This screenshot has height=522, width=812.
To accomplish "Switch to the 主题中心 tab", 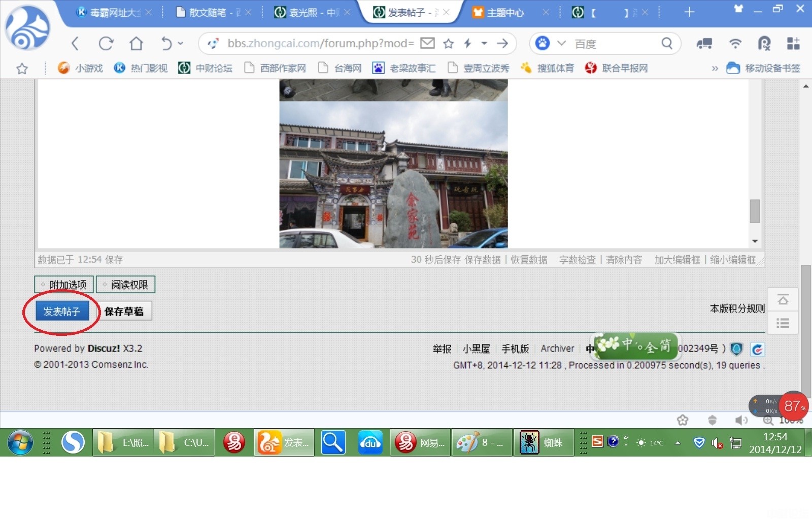I will point(505,13).
